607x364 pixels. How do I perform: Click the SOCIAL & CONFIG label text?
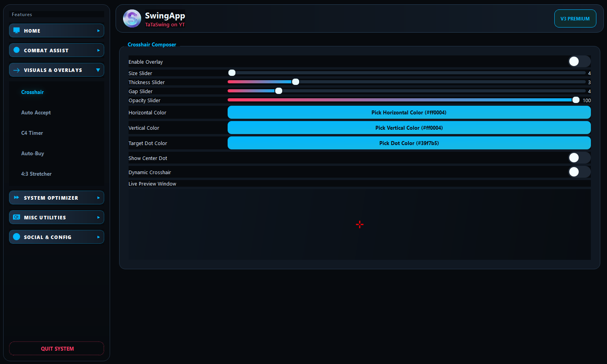[x=48, y=237]
